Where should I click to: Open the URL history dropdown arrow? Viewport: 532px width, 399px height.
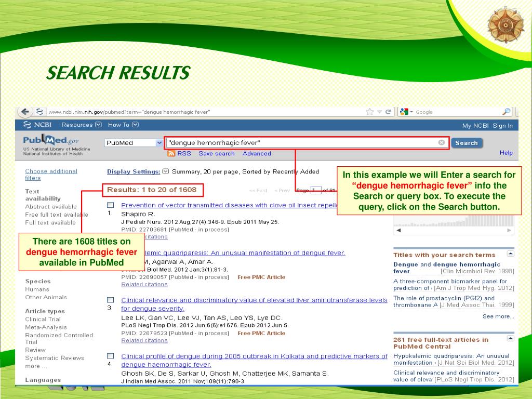[380, 112]
